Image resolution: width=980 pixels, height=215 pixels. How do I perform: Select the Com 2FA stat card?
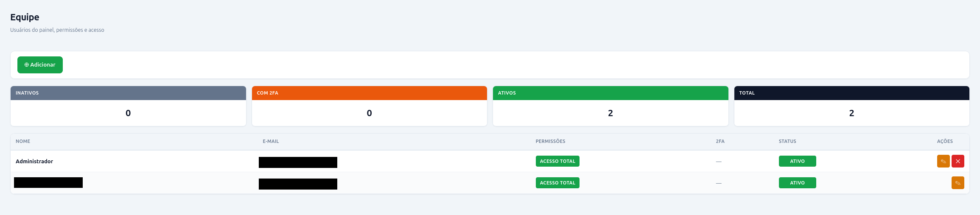tap(369, 106)
